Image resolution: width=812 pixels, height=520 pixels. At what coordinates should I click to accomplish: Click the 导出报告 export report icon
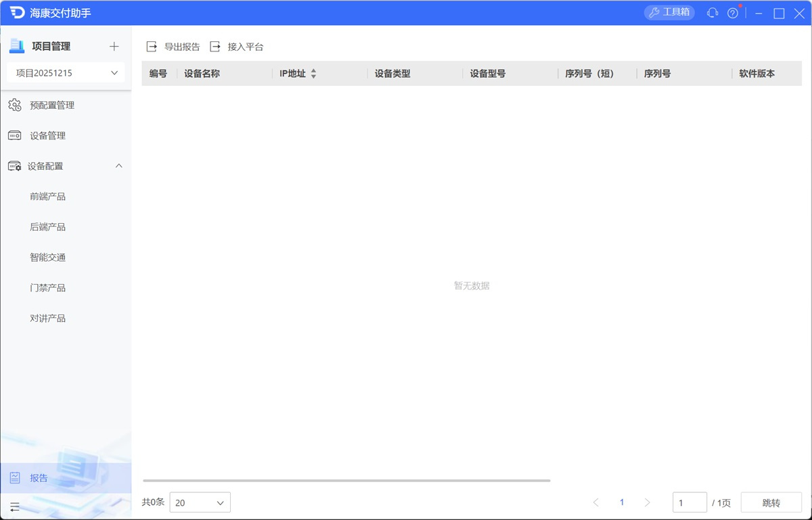click(152, 47)
